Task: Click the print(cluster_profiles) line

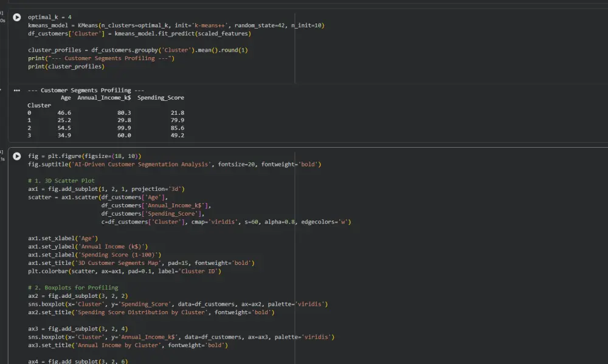Action: 66,67
